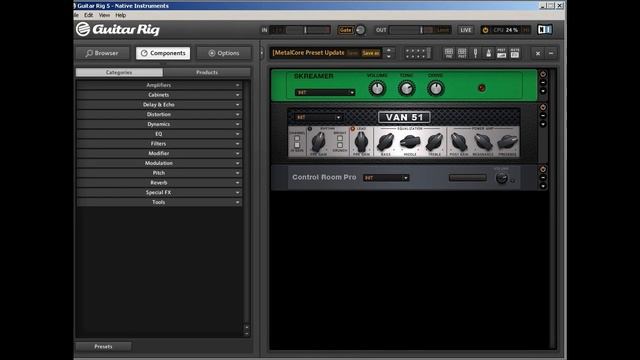Expand the Modifier category

(159, 153)
